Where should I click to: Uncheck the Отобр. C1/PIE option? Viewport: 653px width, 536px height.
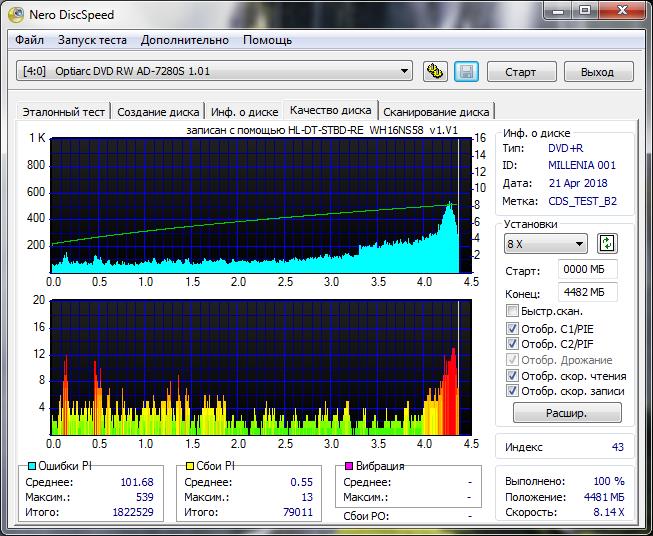[x=513, y=328]
